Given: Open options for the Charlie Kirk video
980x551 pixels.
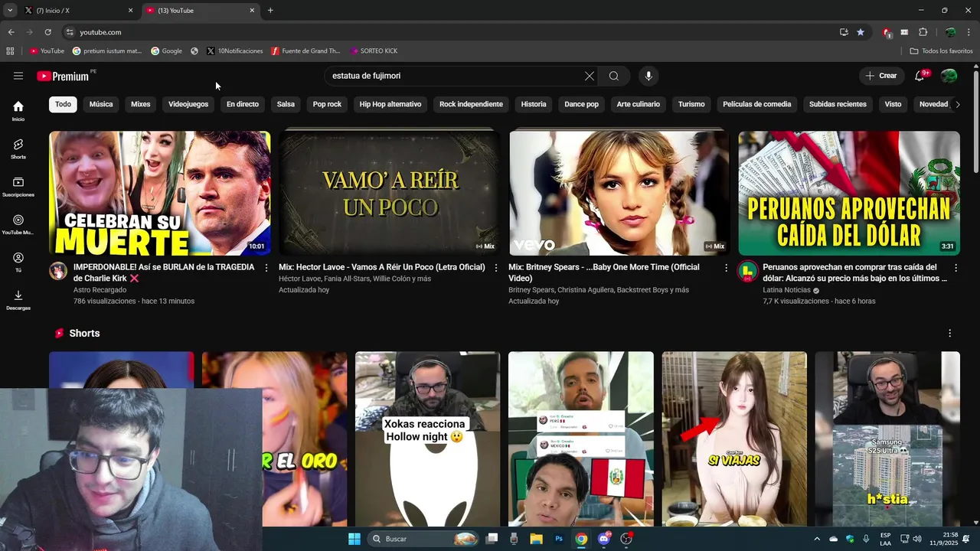Looking at the screenshot, I should tap(266, 268).
